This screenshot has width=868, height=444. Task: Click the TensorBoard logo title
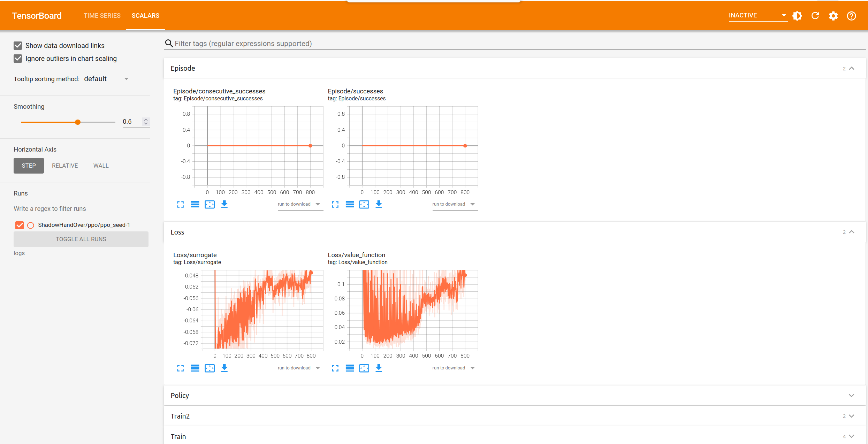pyautogui.click(x=37, y=16)
